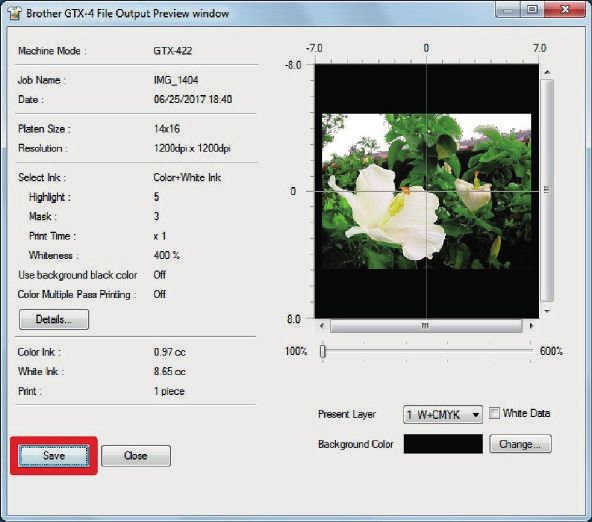Click the vertical scrollbar thumb of preview
Image resolution: width=592 pixels, height=522 pixels.
(547, 191)
